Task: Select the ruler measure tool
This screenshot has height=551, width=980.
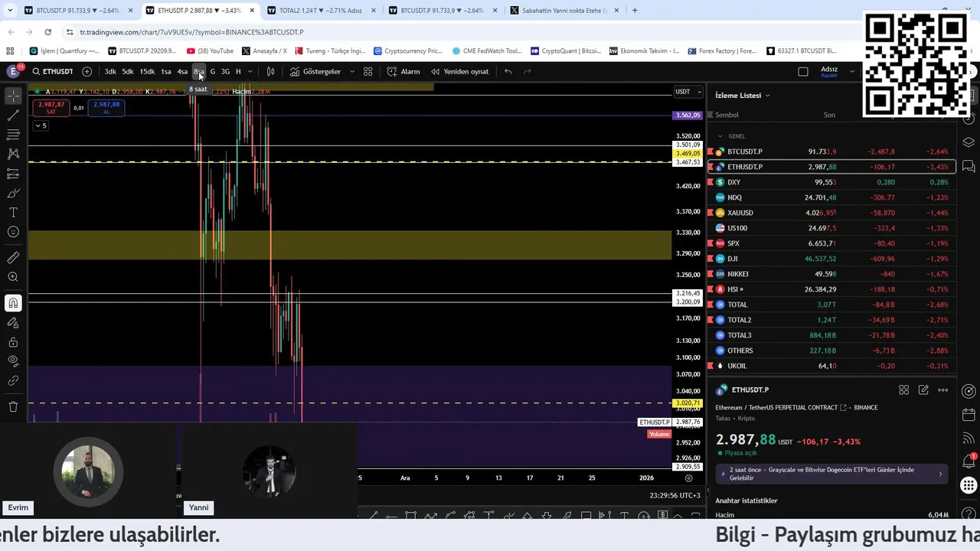Action: pyautogui.click(x=13, y=258)
